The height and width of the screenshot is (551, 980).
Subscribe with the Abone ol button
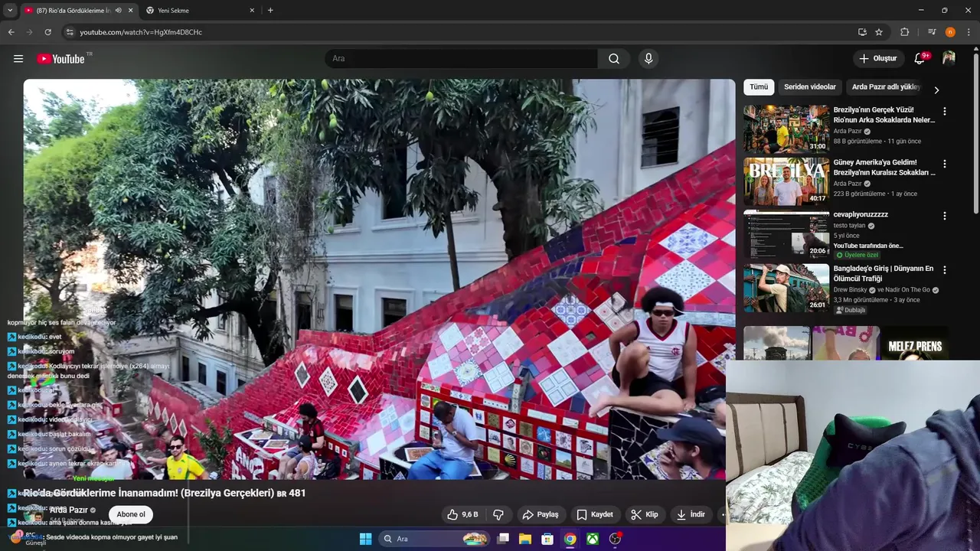pyautogui.click(x=131, y=514)
